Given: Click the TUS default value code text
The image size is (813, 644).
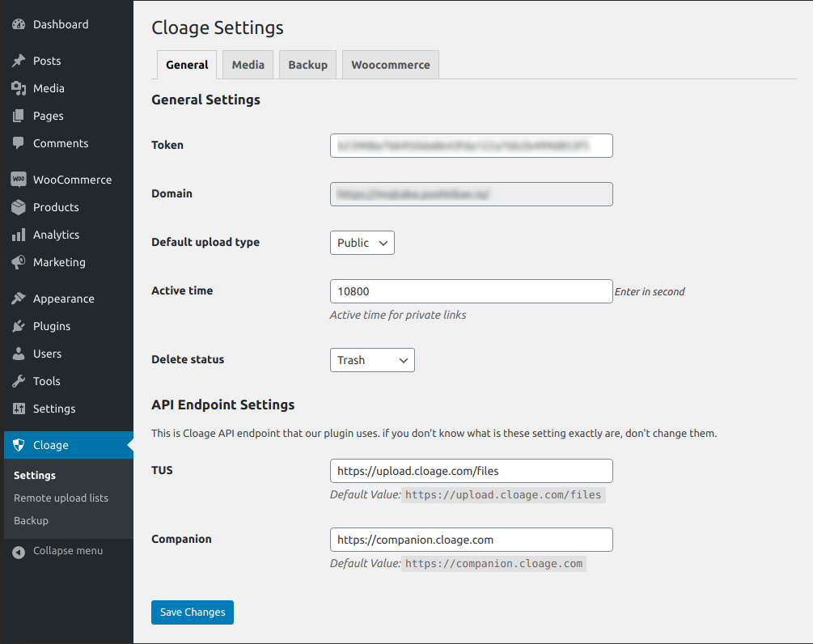Looking at the screenshot, I should point(503,494).
